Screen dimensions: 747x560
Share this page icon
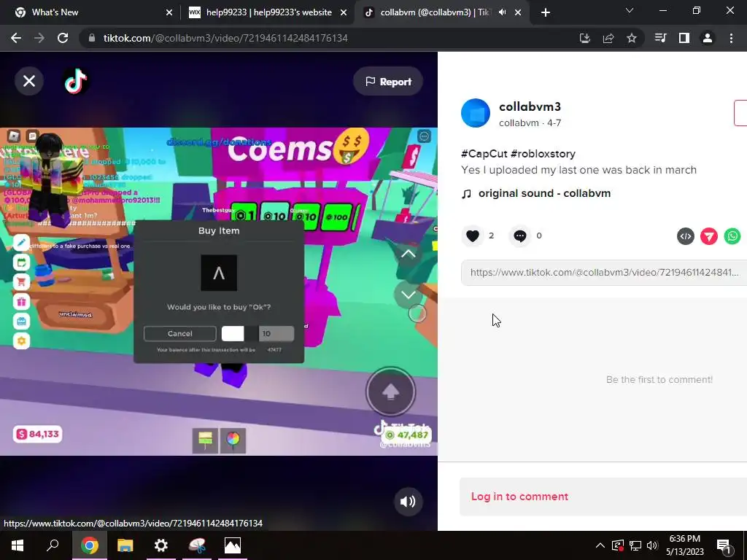[608, 38]
